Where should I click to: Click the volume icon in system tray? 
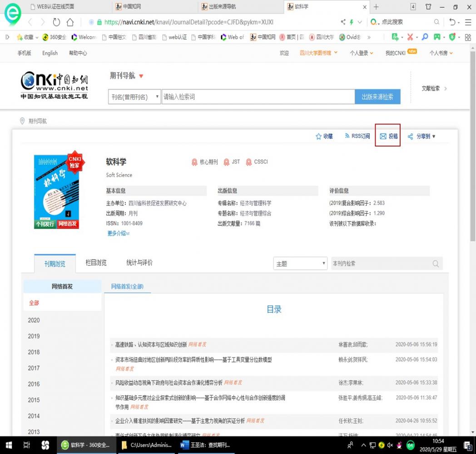click(390, 445)
